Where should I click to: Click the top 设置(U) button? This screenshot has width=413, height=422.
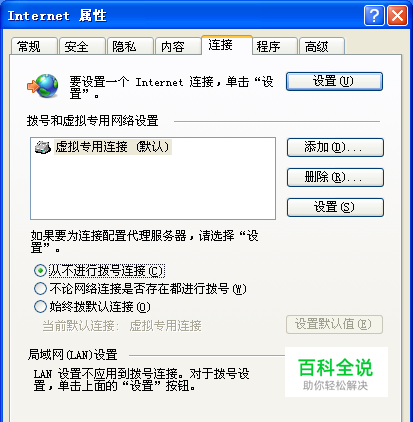click(x=334, y=81)
